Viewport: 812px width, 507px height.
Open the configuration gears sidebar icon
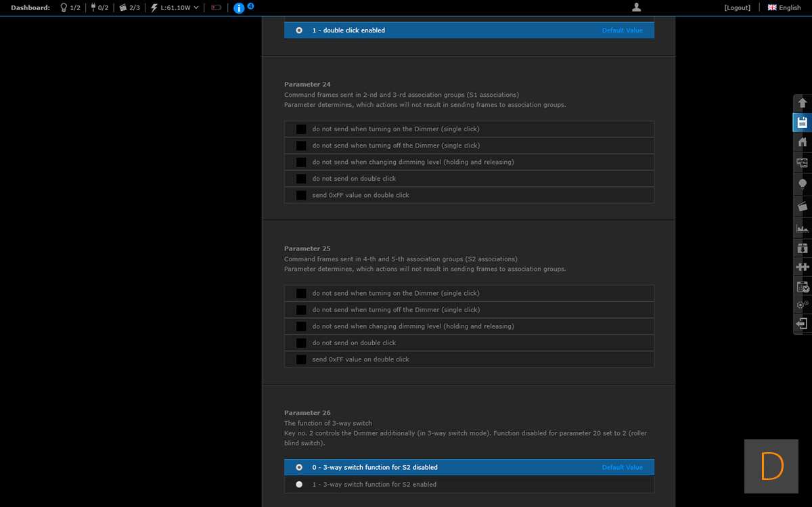[803, 305]
